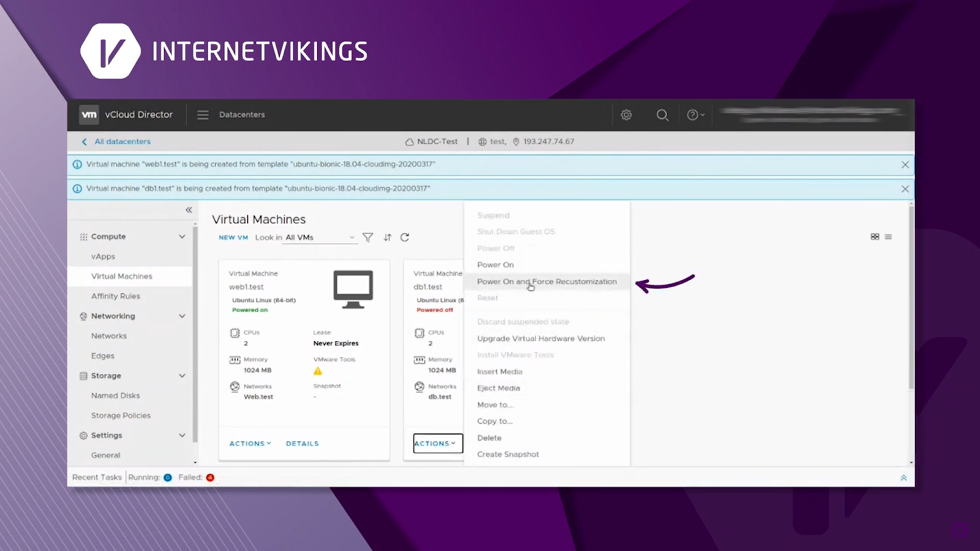The image size is (980, 551).
Task: Click the NEW VM button
Action: (x=233, y=238)
